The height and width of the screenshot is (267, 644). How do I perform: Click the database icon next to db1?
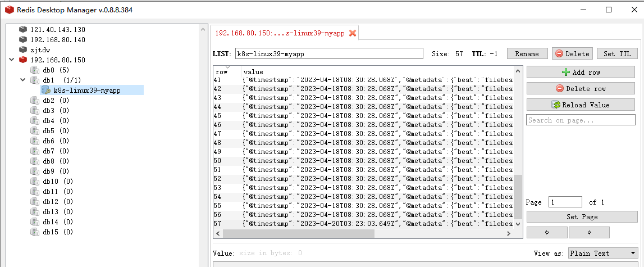(x=34, y=80)
